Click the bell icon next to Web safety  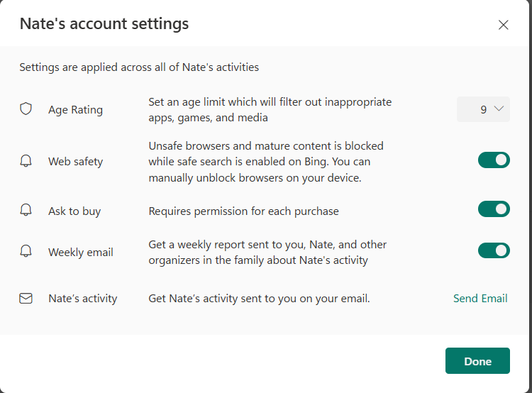pos(26,161)
